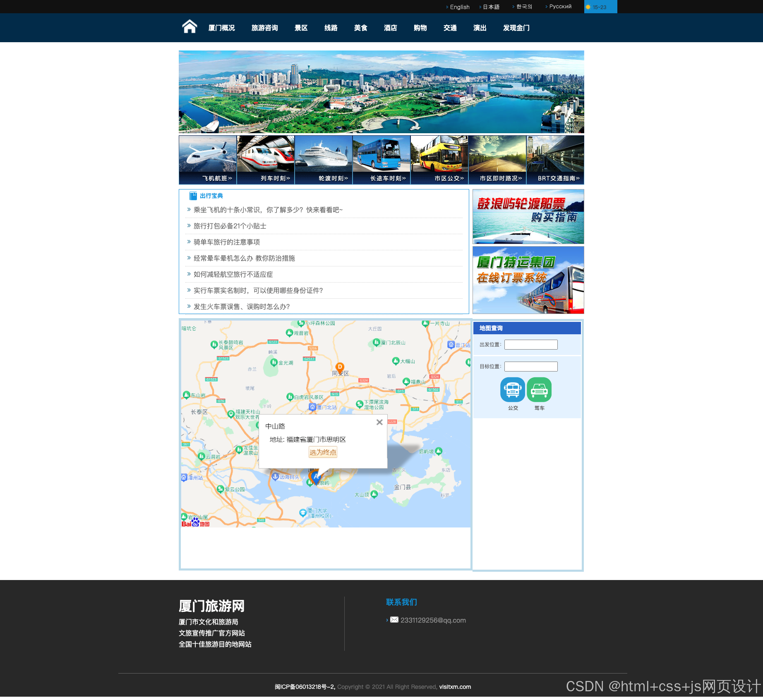Click the 出行宝典 book icon
Image resolution: width=763 pixels, height=700 pixels.
coord(193,196)
